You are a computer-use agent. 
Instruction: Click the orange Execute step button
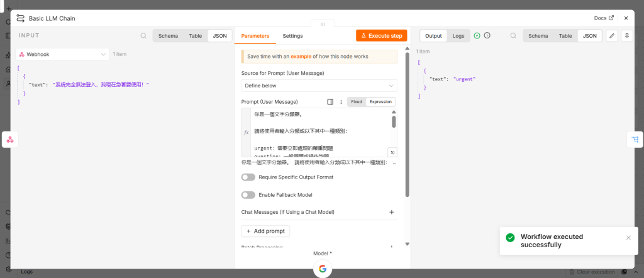pos(382,36)
